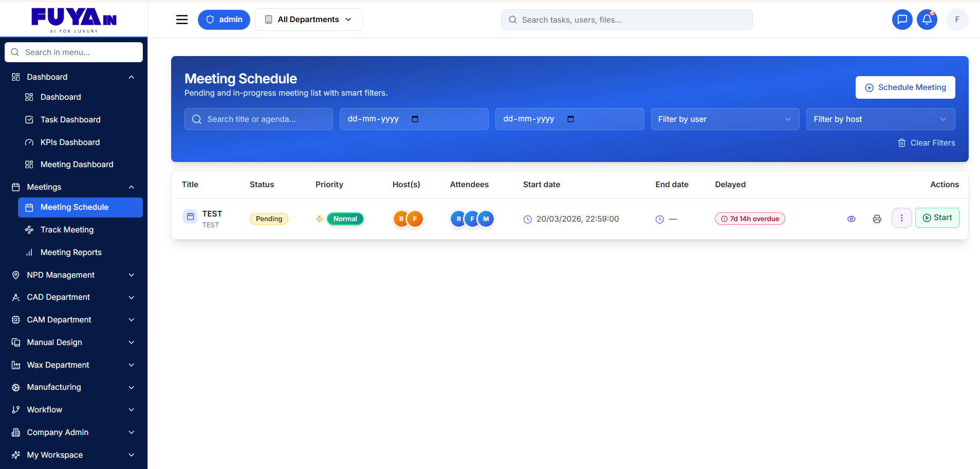Image resolution: width=980 pixels, height=469 pixels.
Task: Open the Filter by user dropdown
Action: point(725,119)
